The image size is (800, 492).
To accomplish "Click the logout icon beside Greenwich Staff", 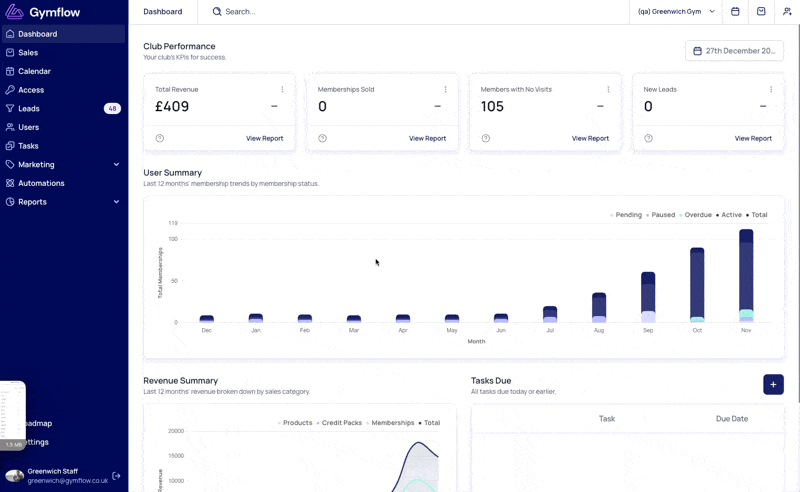I will 116,476.
